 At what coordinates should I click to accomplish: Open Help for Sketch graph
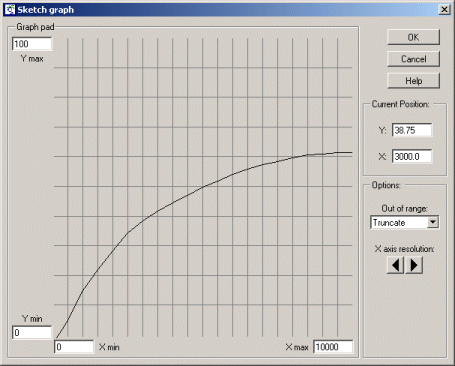coord(413,81)
